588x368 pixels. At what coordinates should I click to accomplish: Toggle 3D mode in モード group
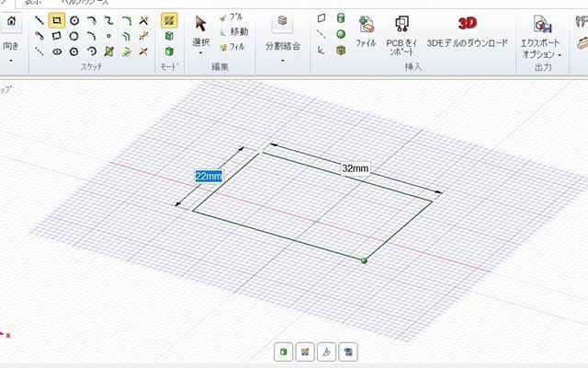169,52
